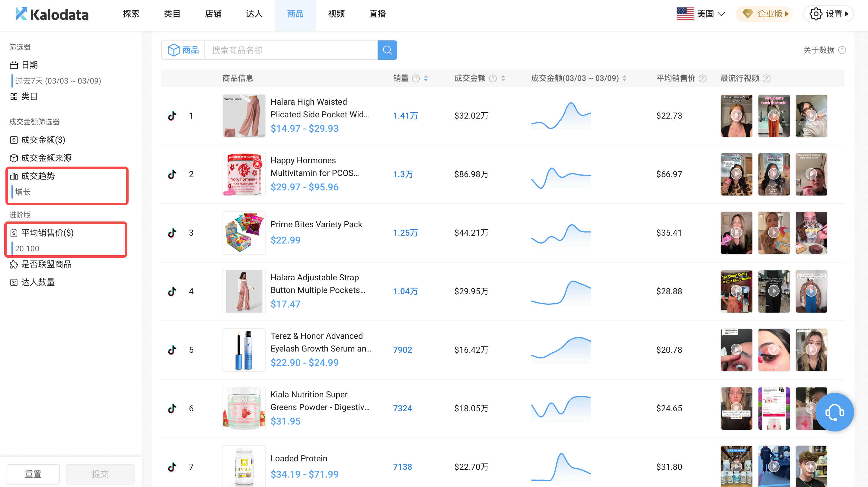Expand the 平均销售价($) filter
Screen dimensions: 868x487
42,233
